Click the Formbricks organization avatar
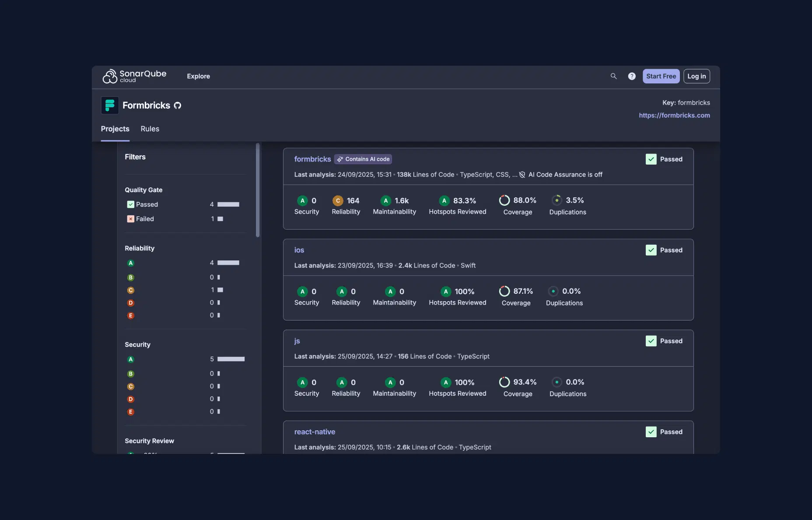The height and width of the screenshot is (520, 812). coord(110,105)
